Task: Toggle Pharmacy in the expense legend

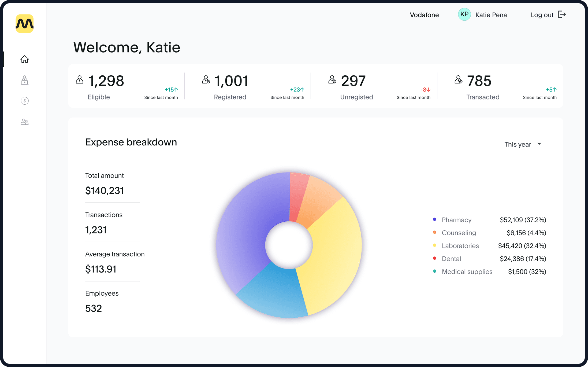Action: (456, 220)
